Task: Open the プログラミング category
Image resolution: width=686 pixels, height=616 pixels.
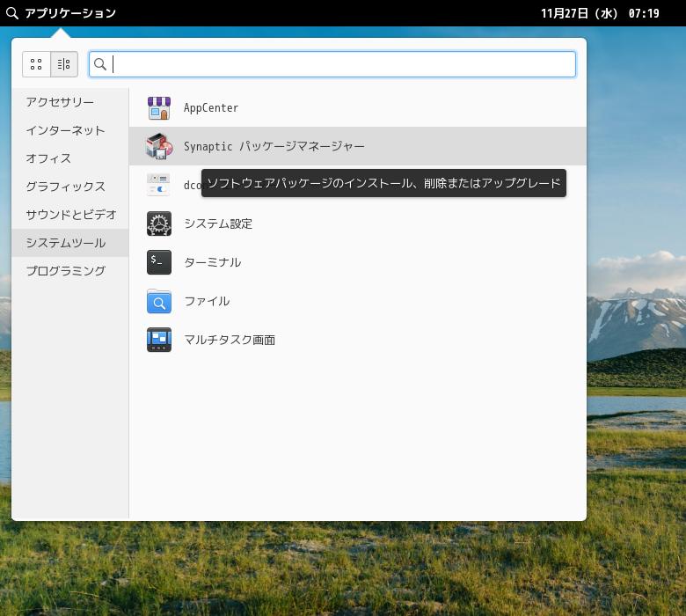Action: click(65, 271)
